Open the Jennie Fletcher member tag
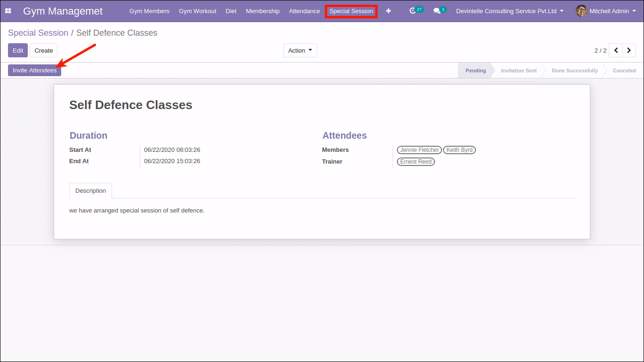This screenshot has height=362, width=644. pyautogui.click(x=419, y=150)
